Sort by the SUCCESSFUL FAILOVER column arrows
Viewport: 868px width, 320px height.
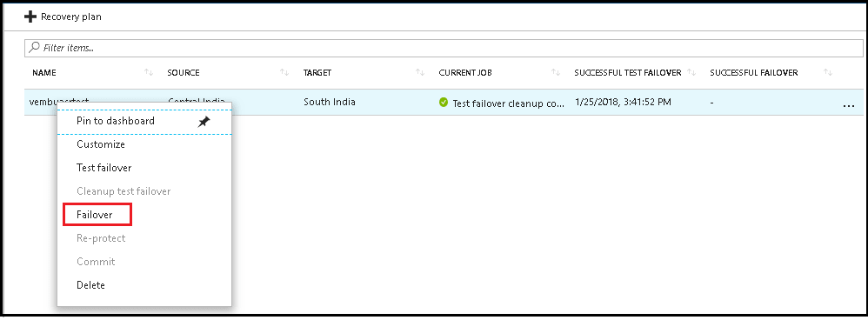coord(828,72)
